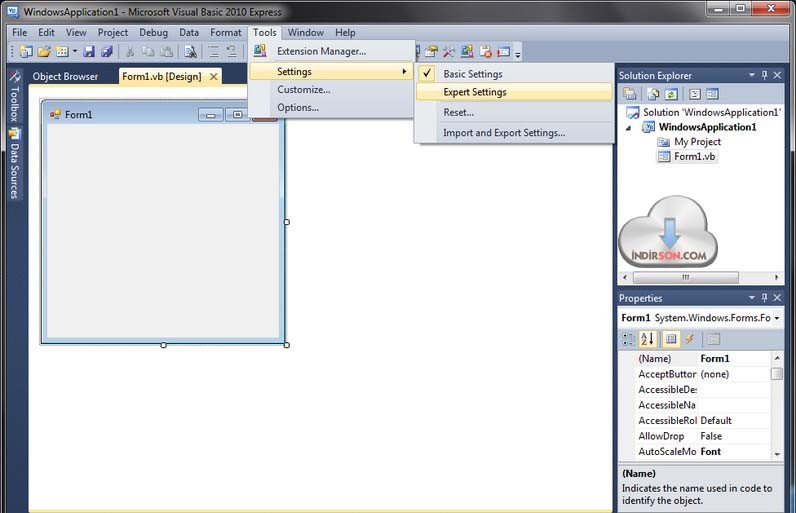Toggle Categorized view in Properties panel
This screenshot has height=513, width=796.
pyautogui.click(x=628, y=339)
